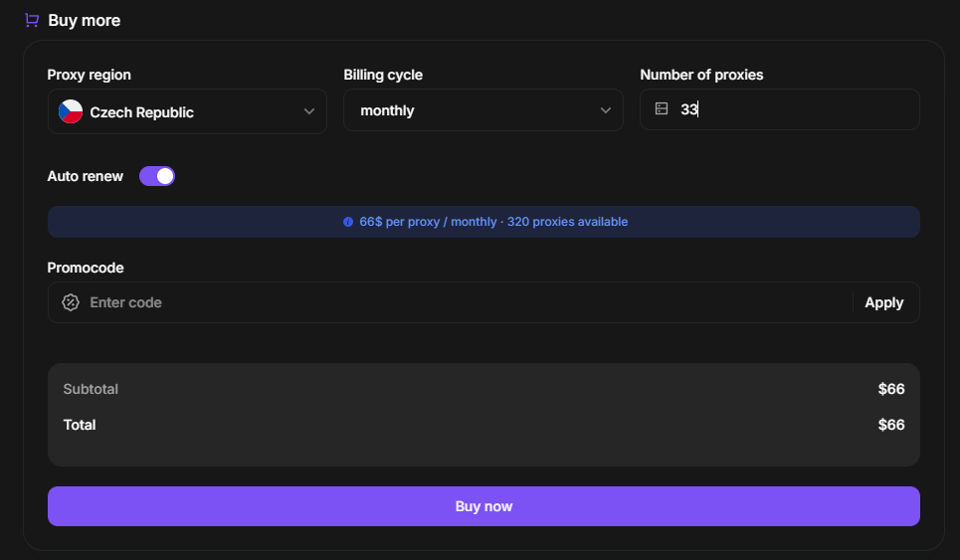This screenshot has width=960, height=560.
Task: Click the shopping cart icon beside Buy more
Action: pyautogui.click(x=32, y=20)
